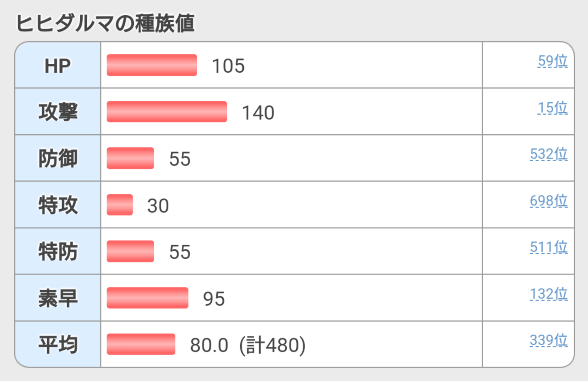Select the 攻撃 row header cell
588x381 pixels.
[58, 111]
